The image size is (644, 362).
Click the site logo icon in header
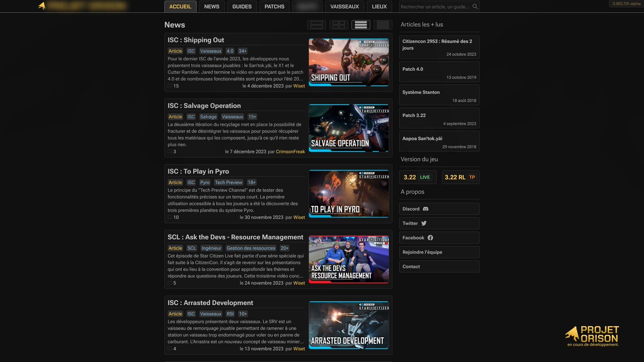(x=42, y=6)
